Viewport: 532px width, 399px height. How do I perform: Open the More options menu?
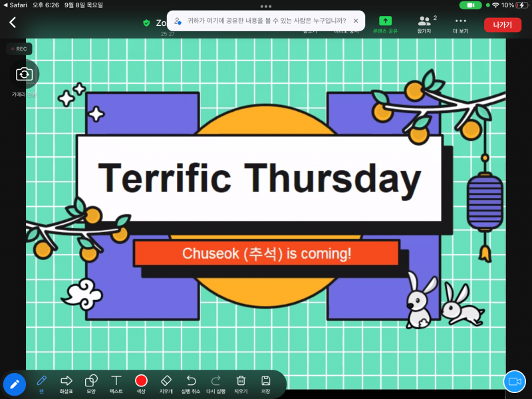[x=461, y=24]
